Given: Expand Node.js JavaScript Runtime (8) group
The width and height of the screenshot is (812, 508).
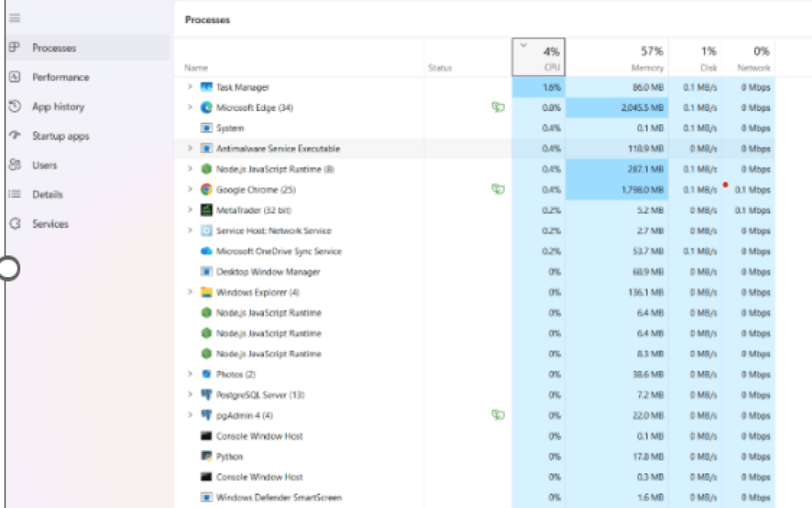Looking at the screenshot, I should [x=190, y=169].
